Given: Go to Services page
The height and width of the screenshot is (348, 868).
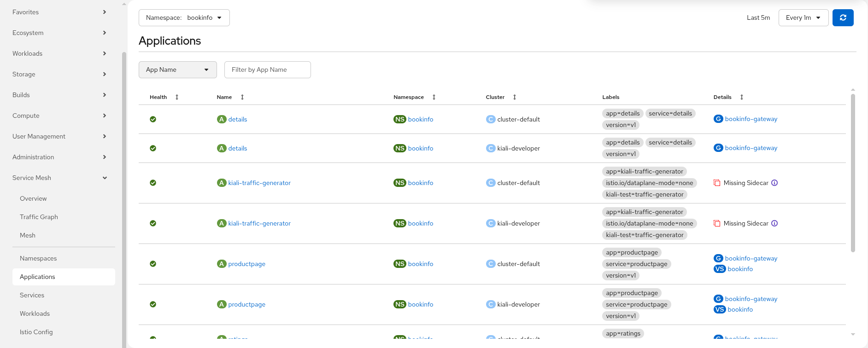Looking at the screenshot, I should pyautogui.click(x=32, y=295).
